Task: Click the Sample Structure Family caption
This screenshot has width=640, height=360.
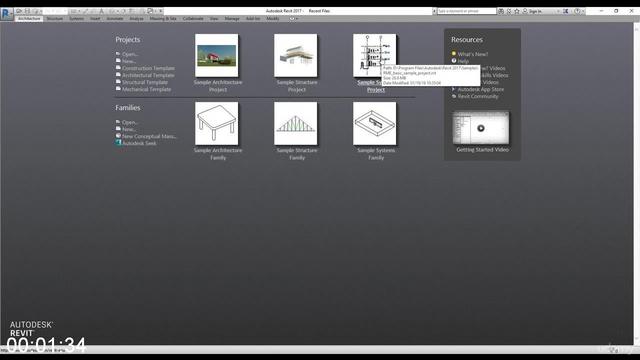Action: pos(297,154)
